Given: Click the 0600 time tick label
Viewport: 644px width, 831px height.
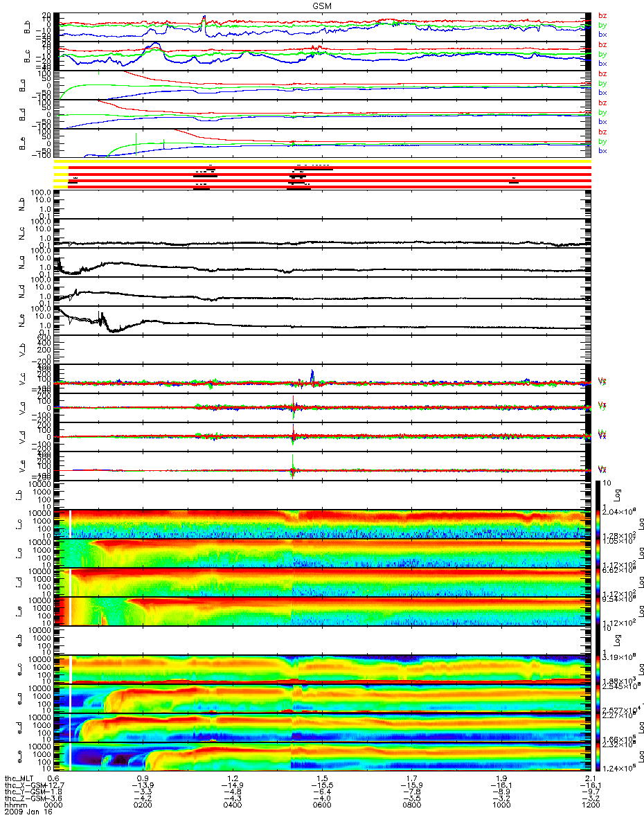Looking at the screenshot, I should click(322, 806).
